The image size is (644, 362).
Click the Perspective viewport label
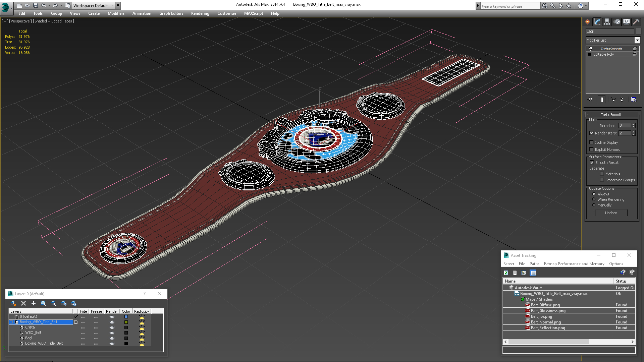[x=20, y=21]
